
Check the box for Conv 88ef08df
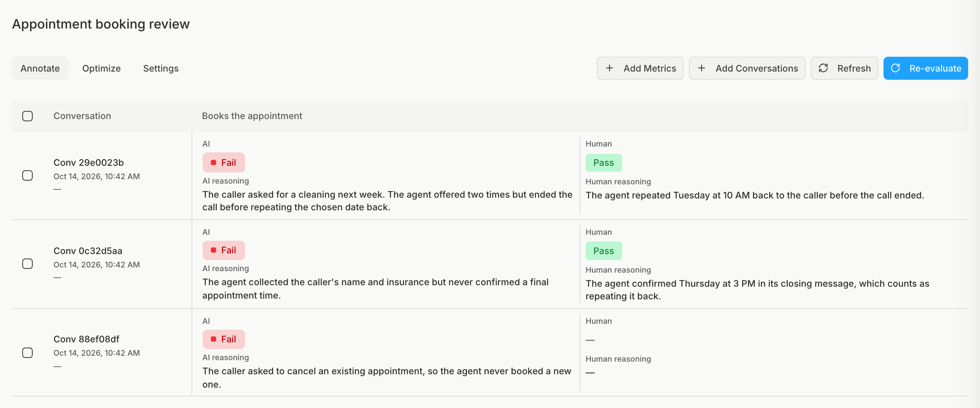click(x=27, y=353)
